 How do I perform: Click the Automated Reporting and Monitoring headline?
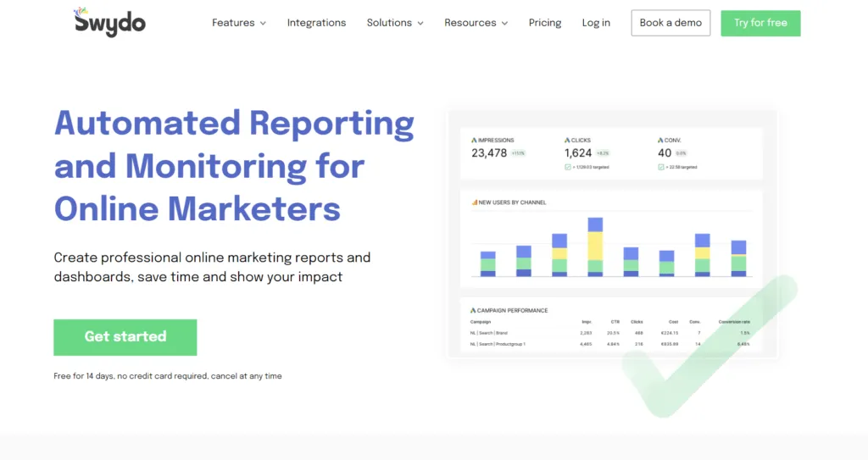coord(234,165)
